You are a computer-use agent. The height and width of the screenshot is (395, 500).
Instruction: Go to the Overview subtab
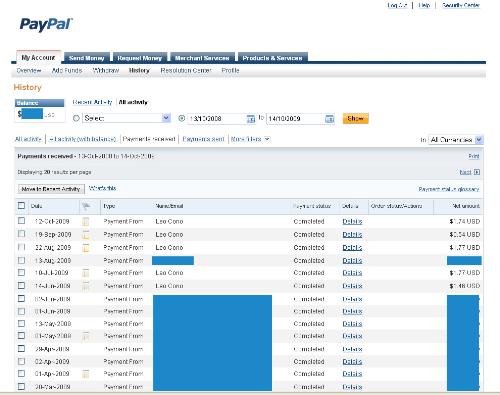point(29,71)
